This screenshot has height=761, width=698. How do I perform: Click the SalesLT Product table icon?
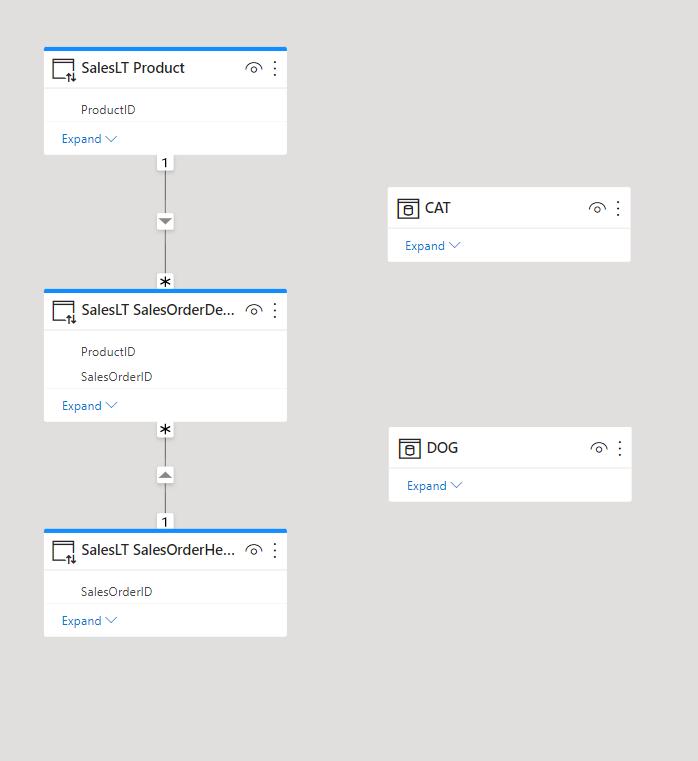coord(64,70)
